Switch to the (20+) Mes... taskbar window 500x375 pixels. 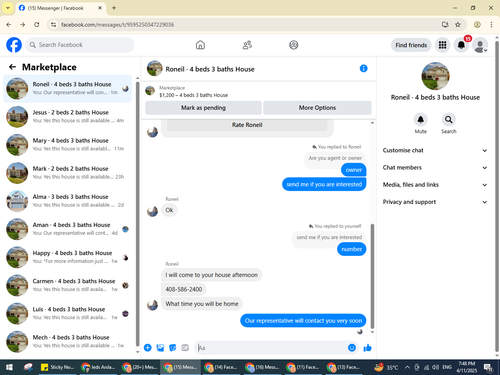[x=140, y=367]
